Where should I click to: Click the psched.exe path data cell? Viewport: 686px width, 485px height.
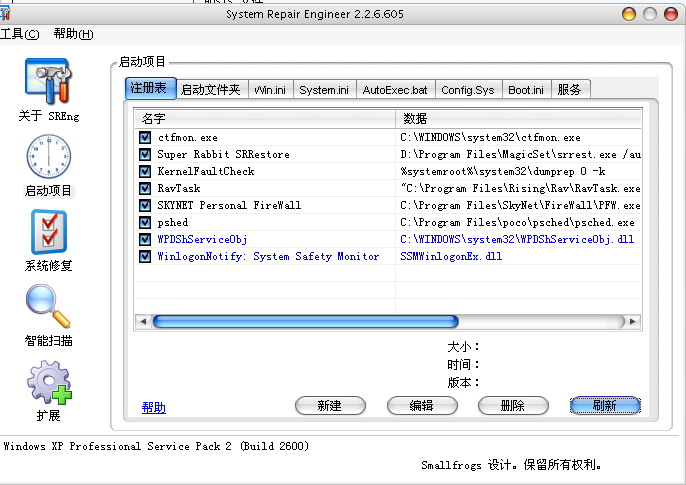pyautogui.click(x=518, y=223)
